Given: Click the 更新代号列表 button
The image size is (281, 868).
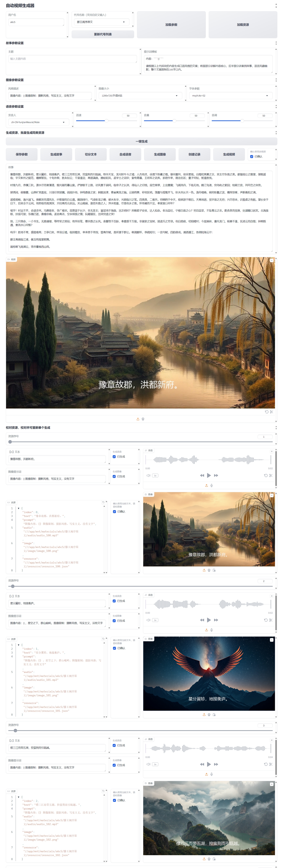Looking at the screenshot, I should [103, 34].
